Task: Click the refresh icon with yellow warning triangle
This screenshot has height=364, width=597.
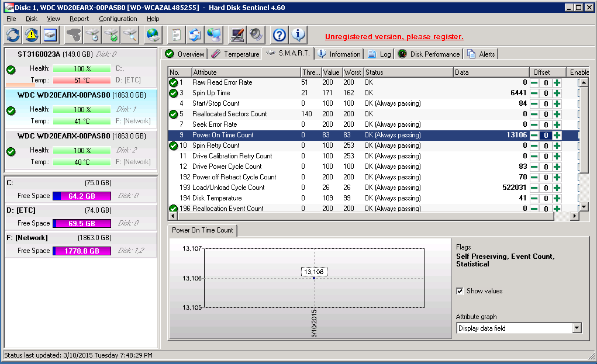Action: click(x=32, y=36)
